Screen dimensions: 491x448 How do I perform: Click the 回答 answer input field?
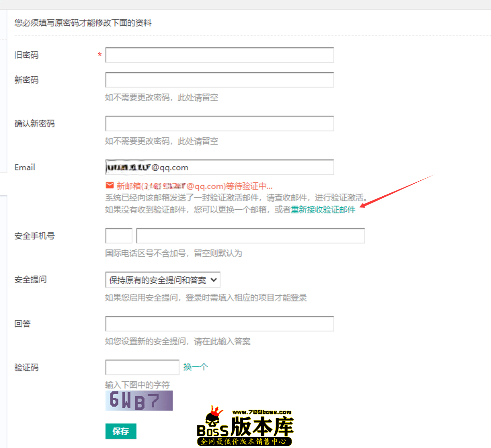pos(219,324)
